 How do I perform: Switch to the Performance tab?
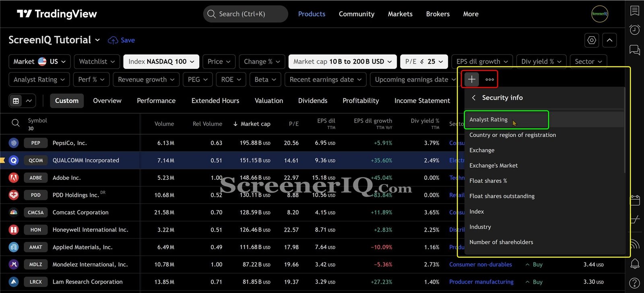click(156, 101)
